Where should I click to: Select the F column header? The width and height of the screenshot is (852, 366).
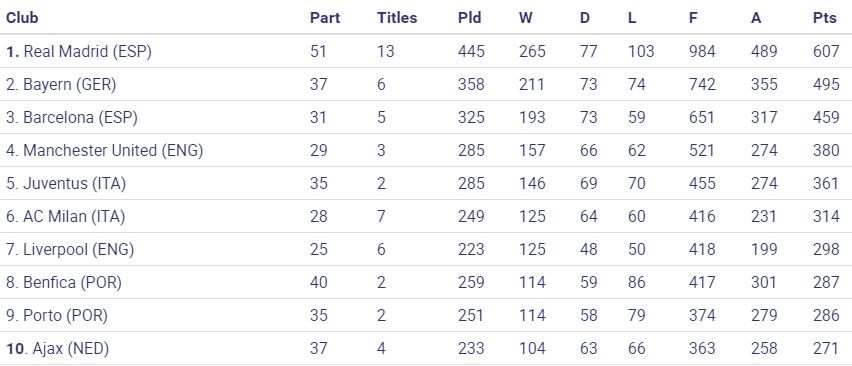pos(693,18)
